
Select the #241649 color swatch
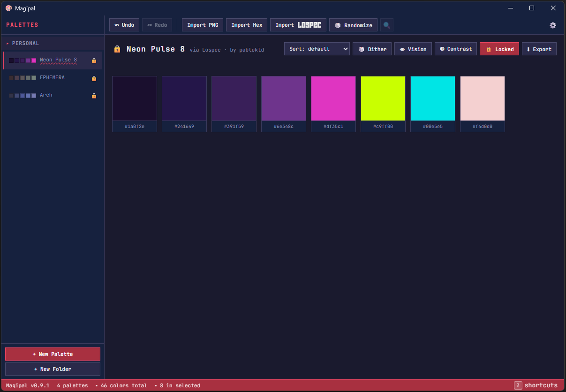point(184,98)
